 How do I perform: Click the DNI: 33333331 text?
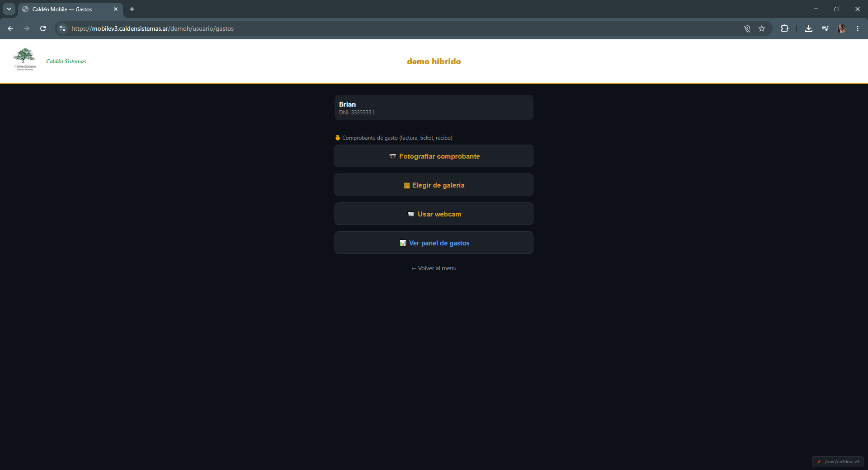coord(357,113)
